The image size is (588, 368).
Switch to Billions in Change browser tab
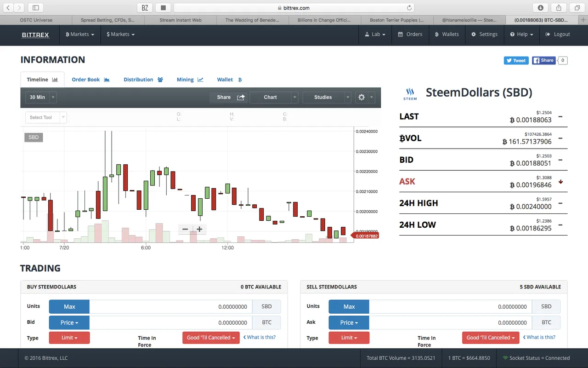pyautogui.click(x=325, y=20)
